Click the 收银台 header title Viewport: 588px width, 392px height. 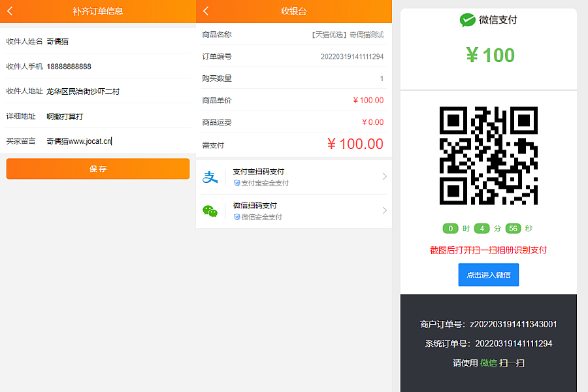294,11
